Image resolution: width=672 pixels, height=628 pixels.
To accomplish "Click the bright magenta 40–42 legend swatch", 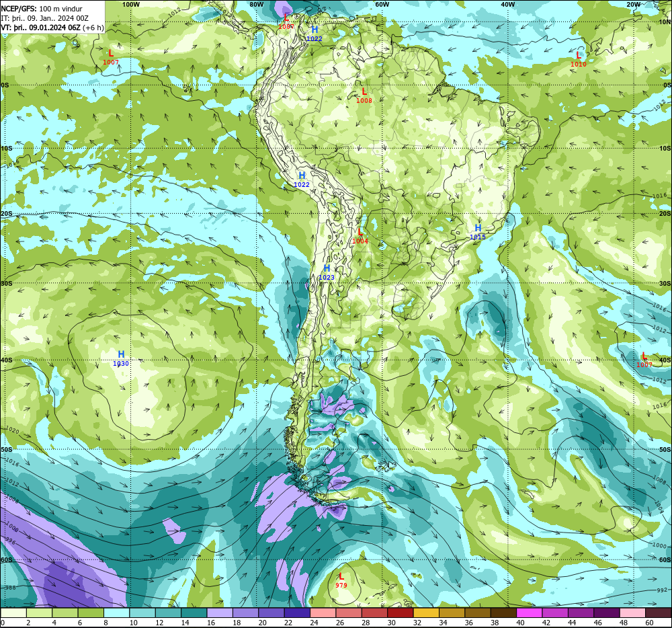I will pos(530,613).
